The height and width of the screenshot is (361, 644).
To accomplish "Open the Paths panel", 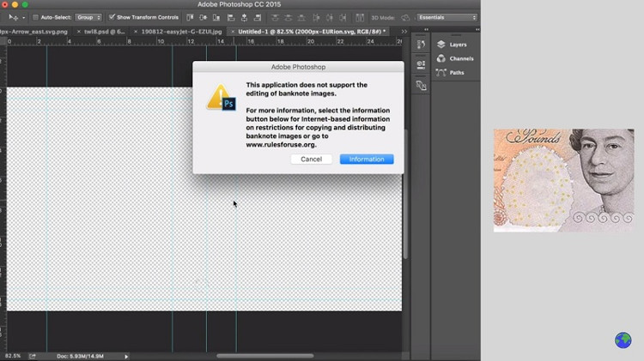I will 450,73.
